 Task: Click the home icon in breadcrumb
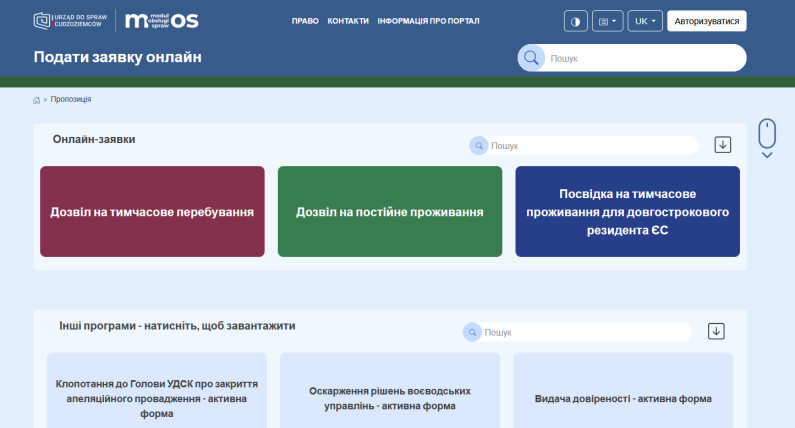click(x=37, y=100)
